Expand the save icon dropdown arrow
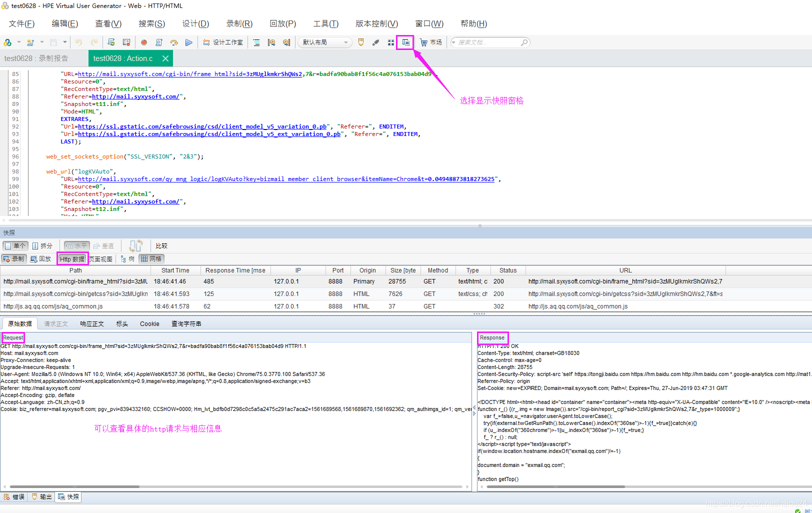This screenshot has height=513, width=812. point(65,42)
